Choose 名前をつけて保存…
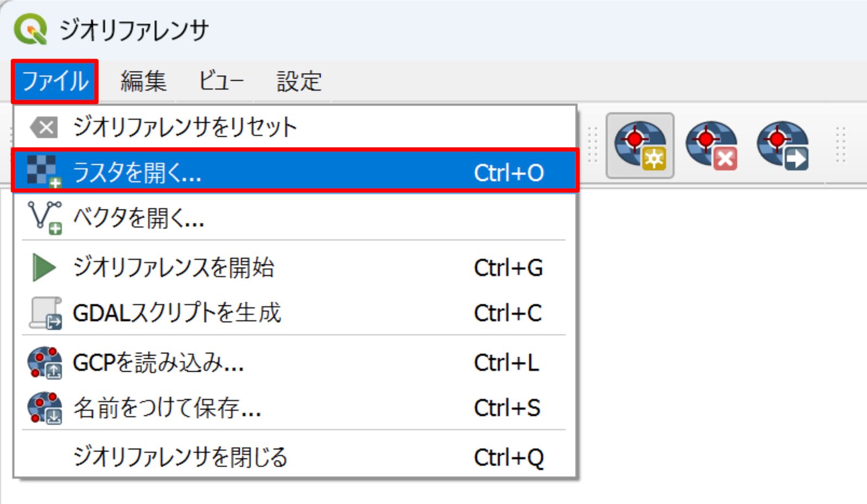Screen dimensions: 867x504 [295, 408]
